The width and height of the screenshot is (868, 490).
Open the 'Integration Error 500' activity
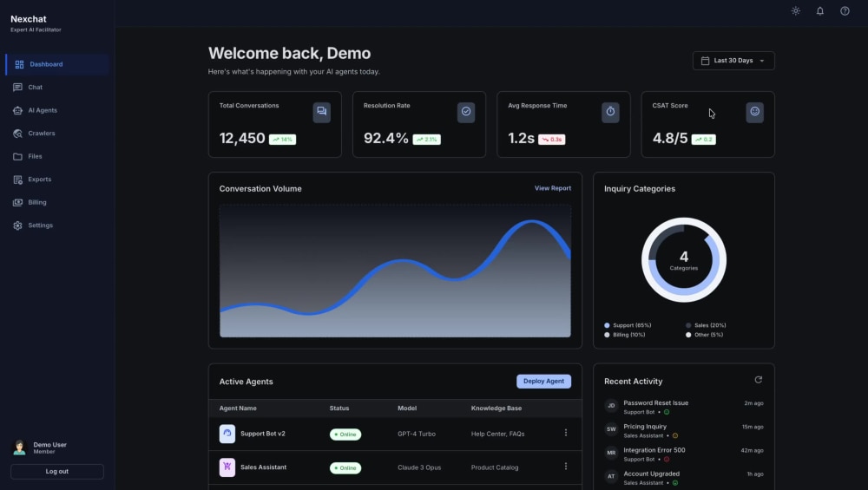[x=684, y=454]
